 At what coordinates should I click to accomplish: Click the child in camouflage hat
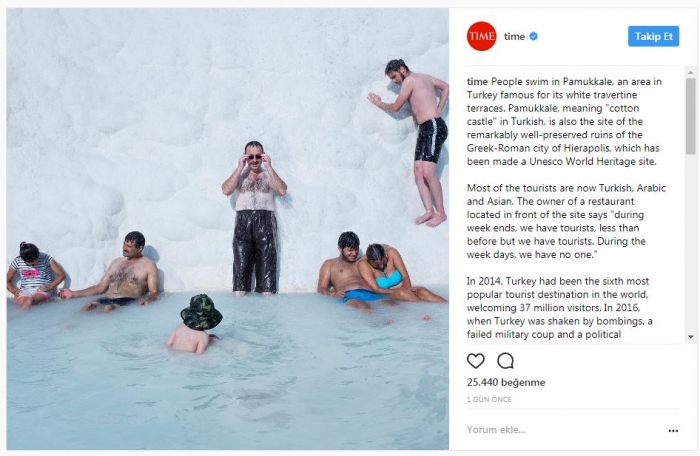[195, 324]
